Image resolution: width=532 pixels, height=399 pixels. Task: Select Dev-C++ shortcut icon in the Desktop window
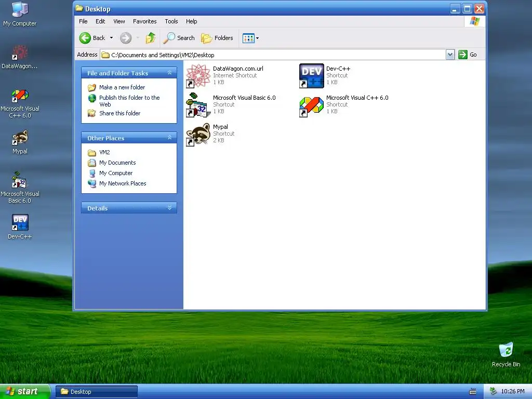coord(312,76)
